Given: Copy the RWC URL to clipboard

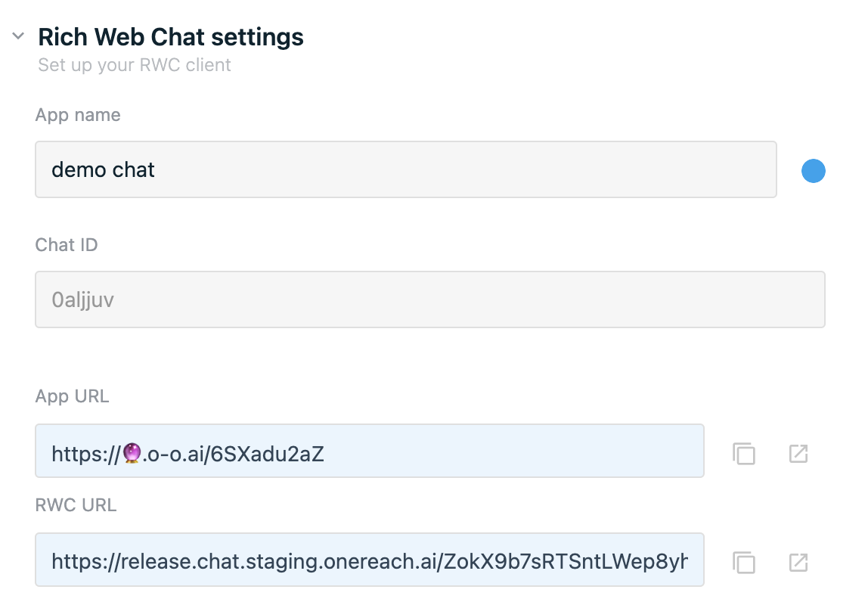Looking at the screenshot, I should click(743, 563).
